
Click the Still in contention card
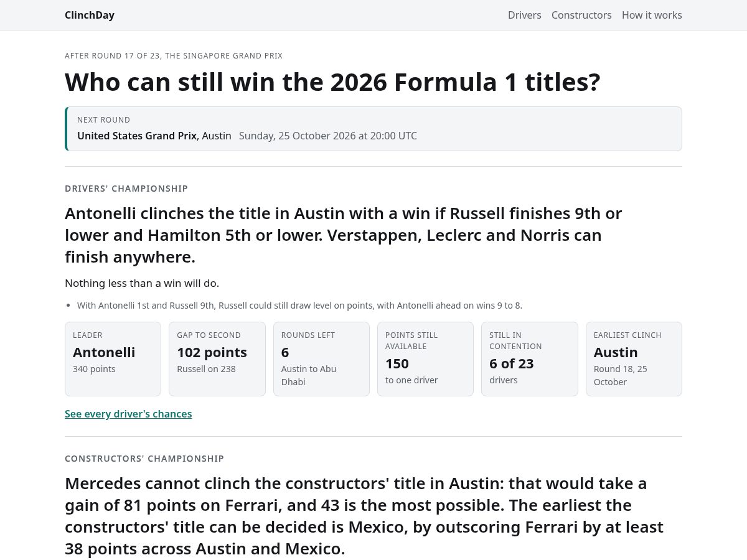coord(530,359)
